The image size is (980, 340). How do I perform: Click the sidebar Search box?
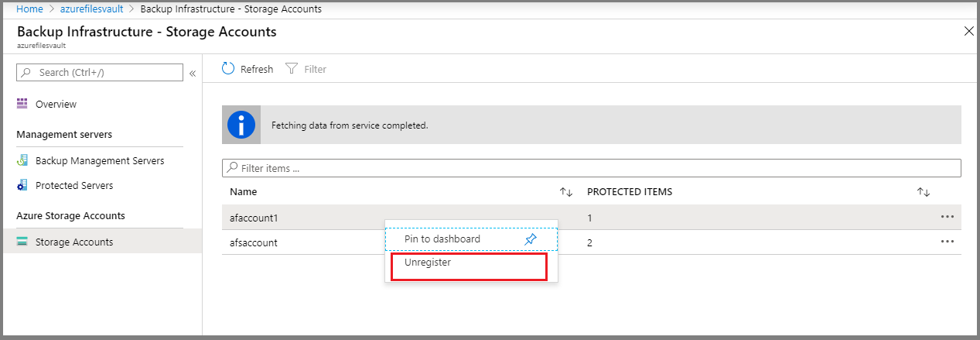pyautogui.click(x=100, y=72)
